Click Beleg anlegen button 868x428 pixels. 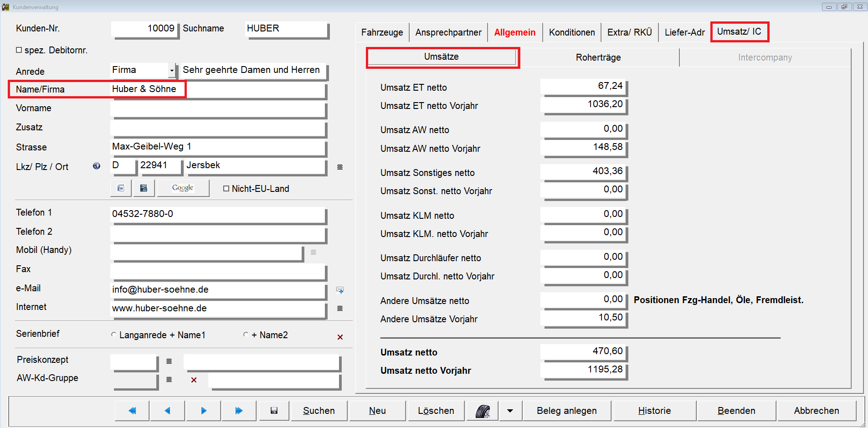click(567, 411)
